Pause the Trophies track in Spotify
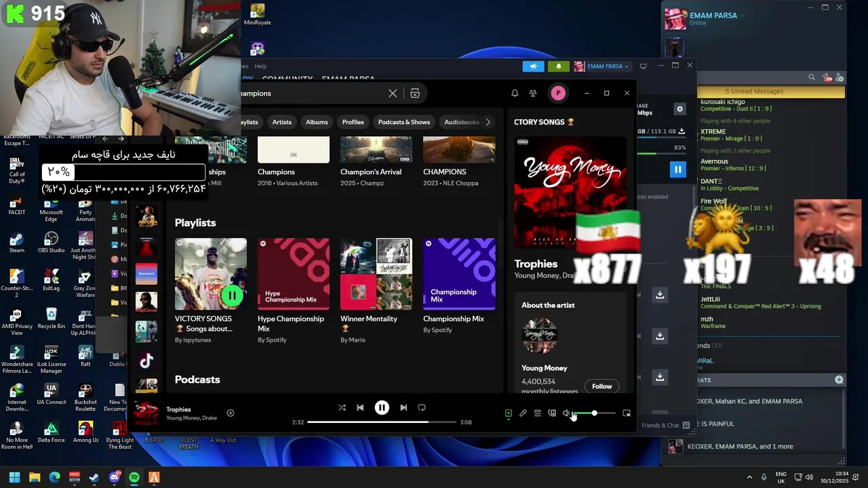868x488 pixels. (x=382, y=407)
